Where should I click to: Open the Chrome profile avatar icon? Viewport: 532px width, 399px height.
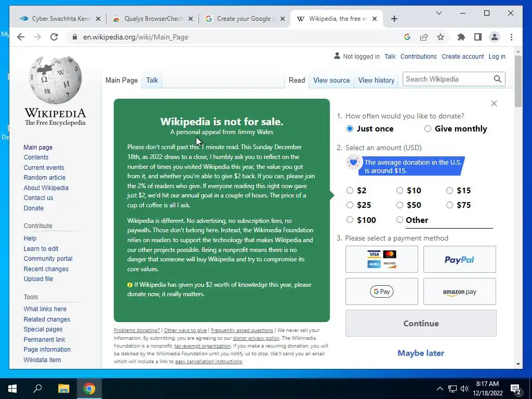495,37
